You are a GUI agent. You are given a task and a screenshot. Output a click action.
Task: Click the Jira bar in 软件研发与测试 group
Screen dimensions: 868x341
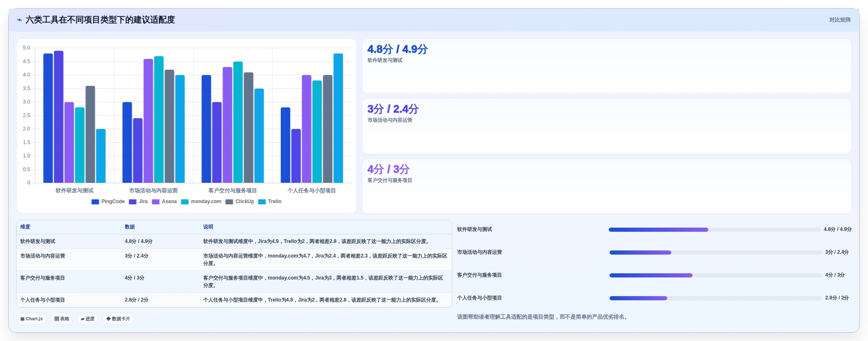tap(59, 117)
